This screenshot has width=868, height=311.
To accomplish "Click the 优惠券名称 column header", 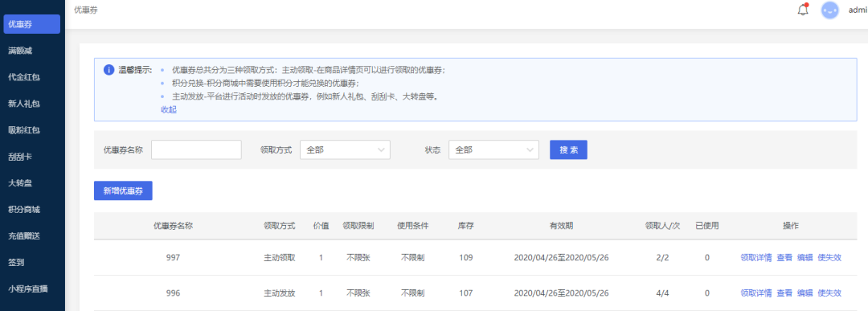I will pos(173,226).
